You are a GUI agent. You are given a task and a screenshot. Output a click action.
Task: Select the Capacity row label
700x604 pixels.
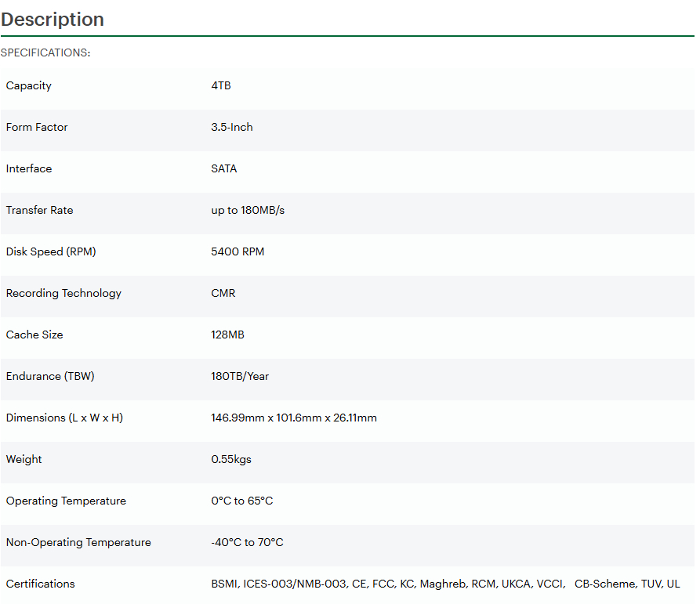pyautogui.click(x=29, y=86)
